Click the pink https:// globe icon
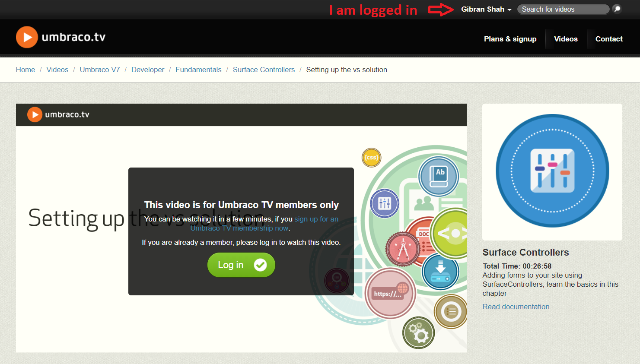The height and width of the screenshot is (364, 640). (x=390, y=293)
